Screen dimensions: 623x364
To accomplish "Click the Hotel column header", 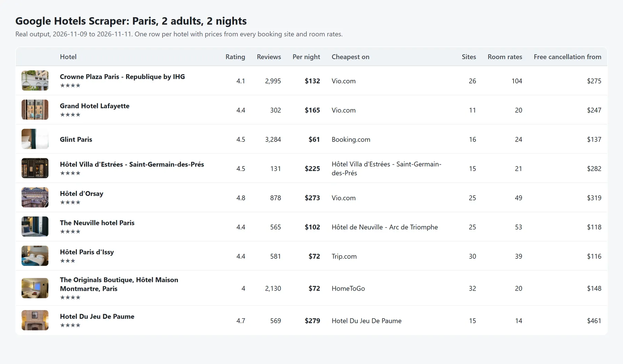I will coord(68,57).
